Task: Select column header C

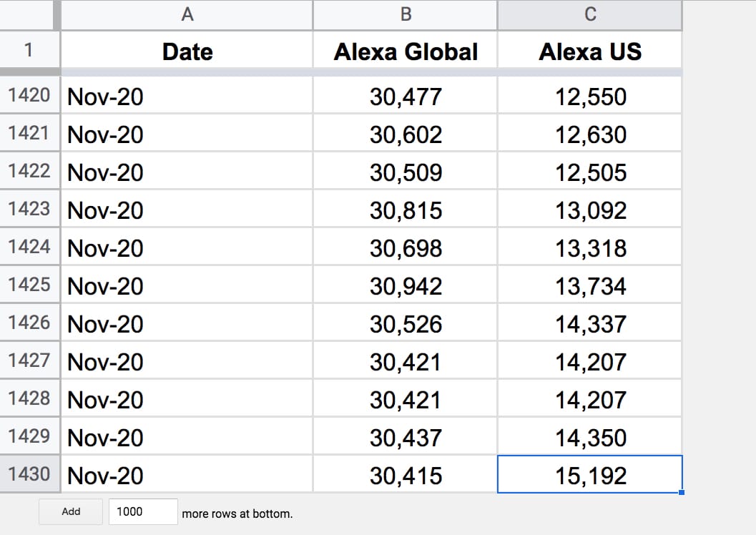Action: point(589,15)
